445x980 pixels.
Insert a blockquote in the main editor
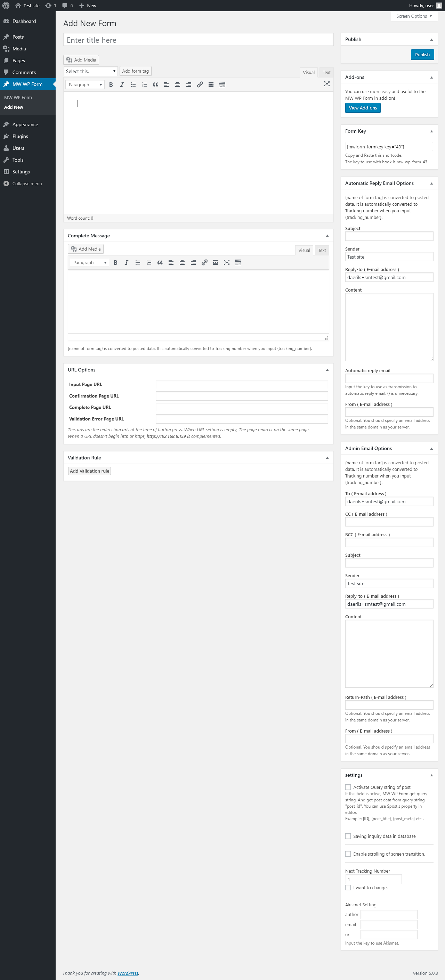click(x=155, y=84)
